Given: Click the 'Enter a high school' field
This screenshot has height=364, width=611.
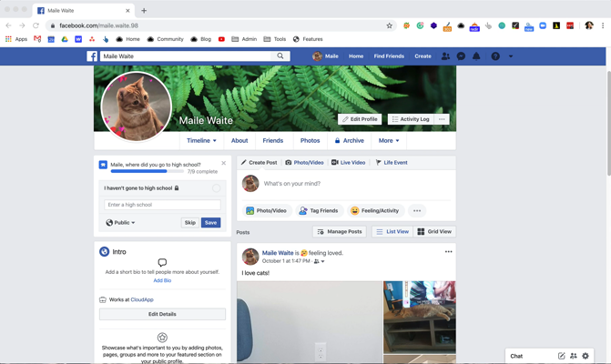Looking at the screenshot, I should pyautogui.click(x=162, y=205).
